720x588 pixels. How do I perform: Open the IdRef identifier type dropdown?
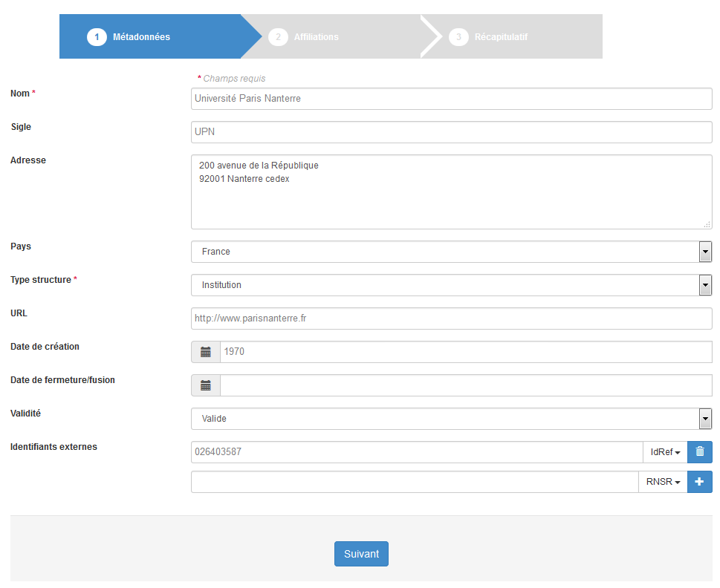[665, 452]
